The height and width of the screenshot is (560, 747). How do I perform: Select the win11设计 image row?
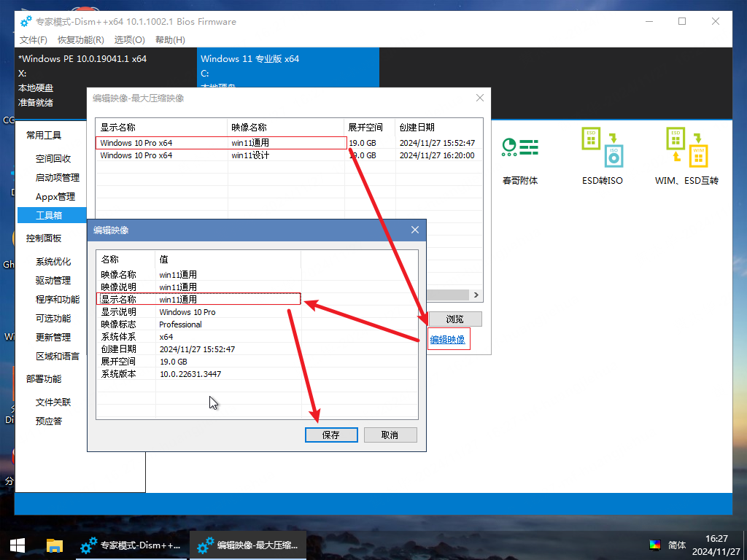(x=289, y=155)
